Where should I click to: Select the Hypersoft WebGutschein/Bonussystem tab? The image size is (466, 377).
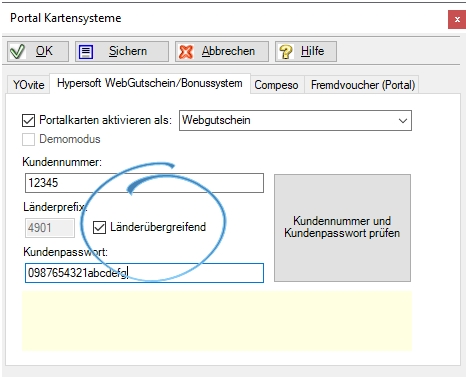pos(150,83)
